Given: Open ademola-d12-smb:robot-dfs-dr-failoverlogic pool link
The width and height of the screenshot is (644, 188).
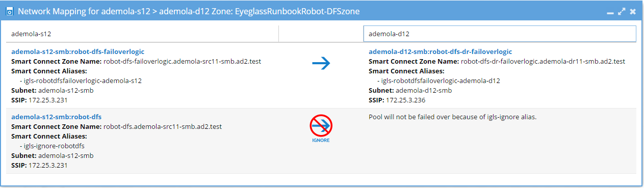Looking at the screenshot, I should [440, 51].
